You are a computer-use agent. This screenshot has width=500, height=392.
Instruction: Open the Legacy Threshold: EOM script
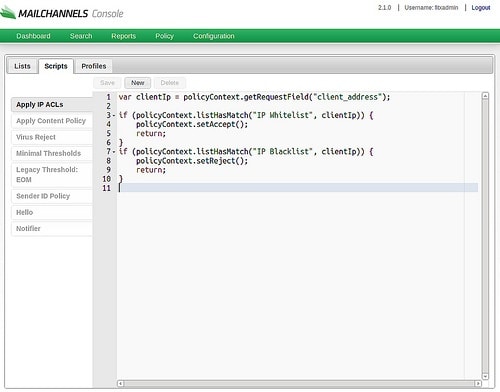click(52, 175)
